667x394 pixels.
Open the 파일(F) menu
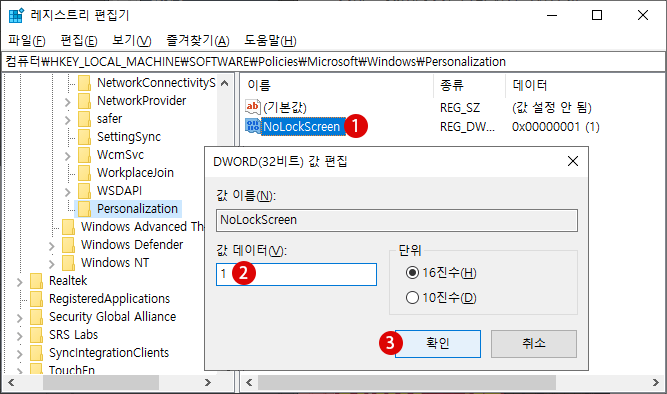click(x=26, y=41)
